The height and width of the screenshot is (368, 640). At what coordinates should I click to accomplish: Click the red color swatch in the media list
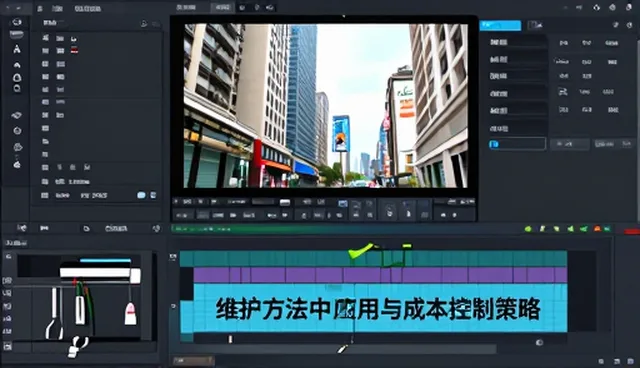[x=74, y=51]
